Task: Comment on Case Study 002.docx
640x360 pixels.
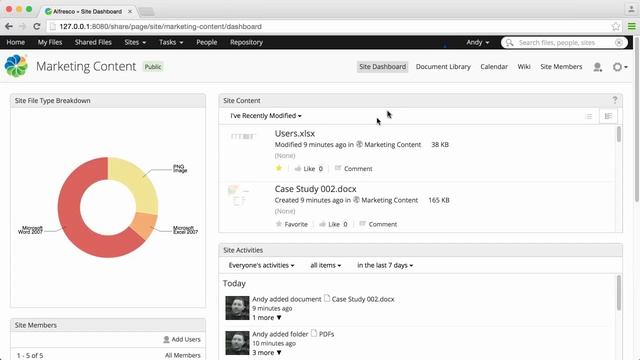Action: click(378, 224)
